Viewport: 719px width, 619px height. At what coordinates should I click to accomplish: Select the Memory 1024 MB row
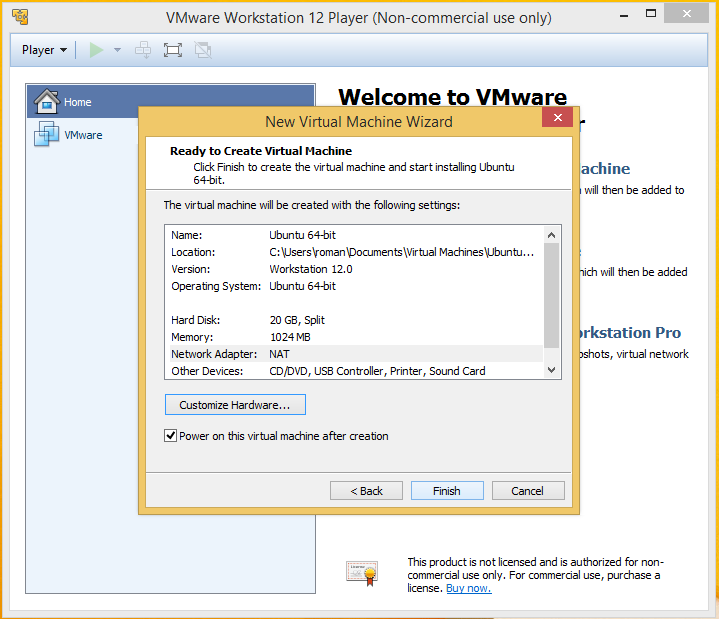click(x=354, y=337)
